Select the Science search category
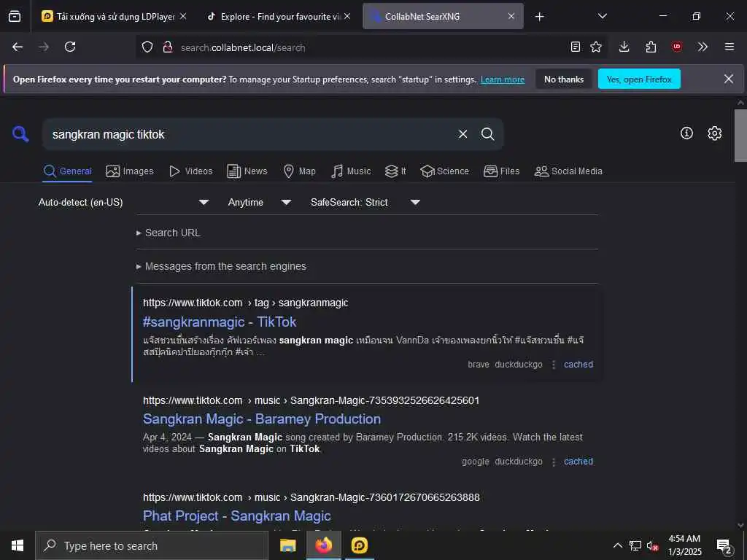This screenshot has height=560, width=747. point(444,171)
